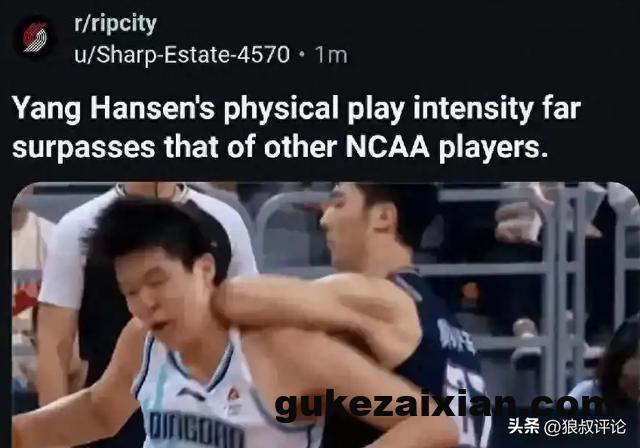This screenshot has width=640, height=448.
Task: Go to the r/ripcity community link
Action: pyautogui.click(x=115, y=24)
